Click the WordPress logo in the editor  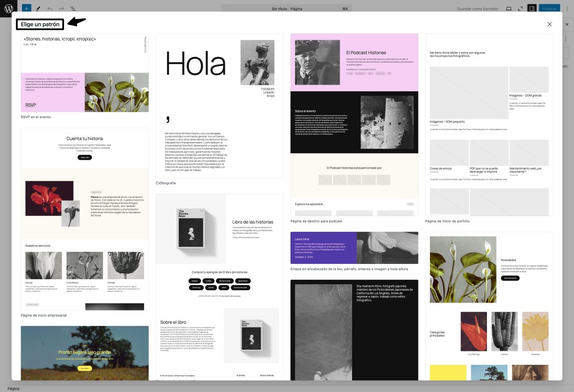pos(9,9)
